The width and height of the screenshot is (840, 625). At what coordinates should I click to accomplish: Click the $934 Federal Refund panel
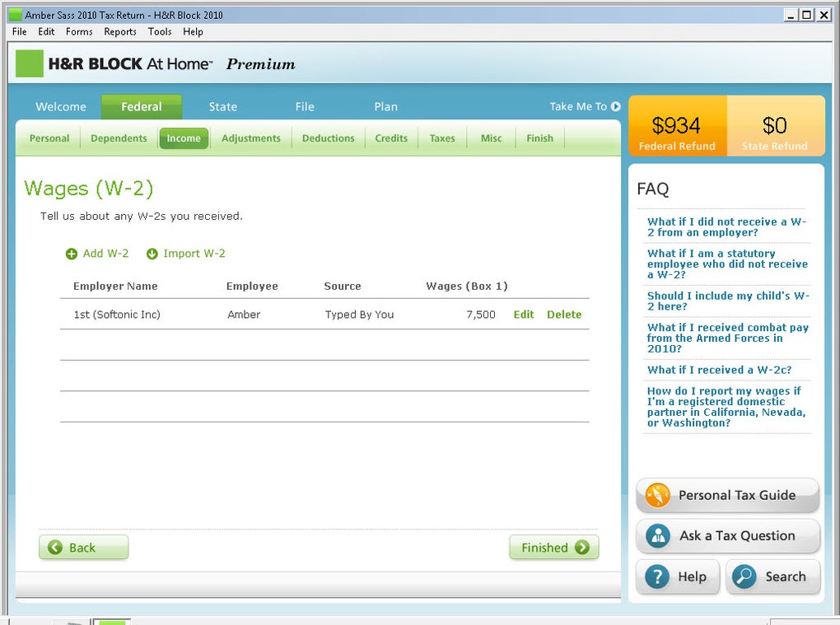[x=677, y=126]
